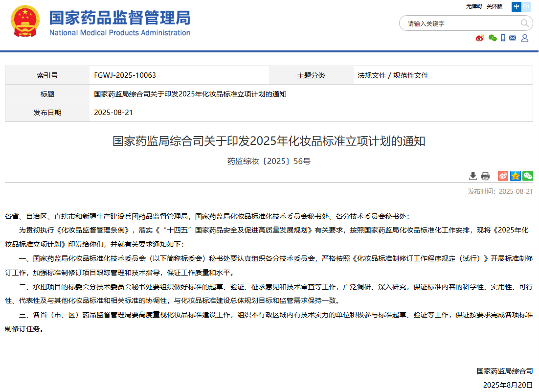The width and height of the screenshot is (539, 392).
Task: Share article to QQ Zone star icon
Action: pyautogui.click(x=516, y=176)
